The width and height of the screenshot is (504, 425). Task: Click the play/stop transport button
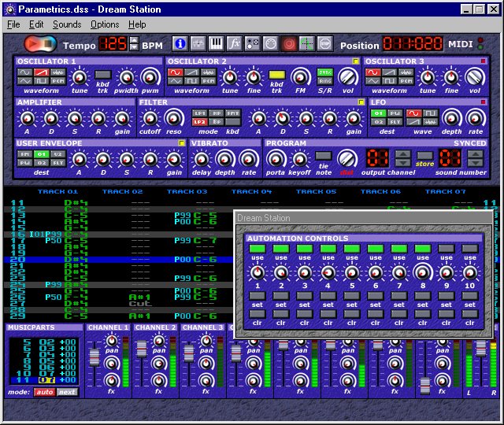click(40, 43)
